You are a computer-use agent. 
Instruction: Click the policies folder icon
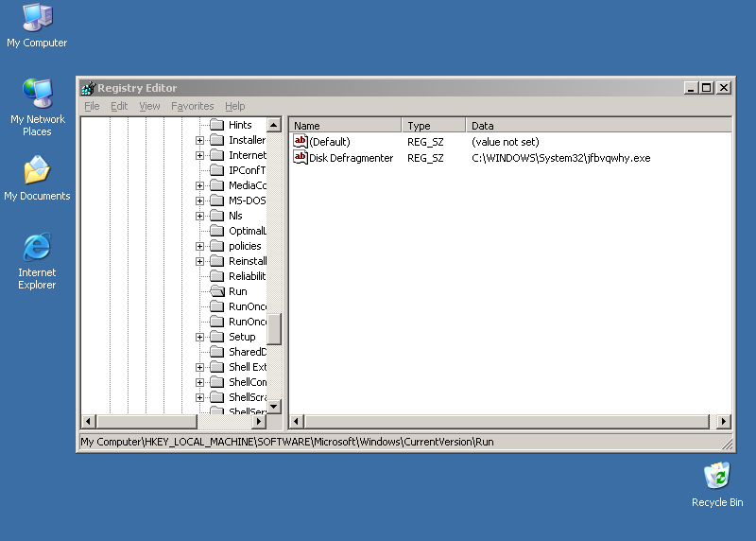(x=217, y=246)
